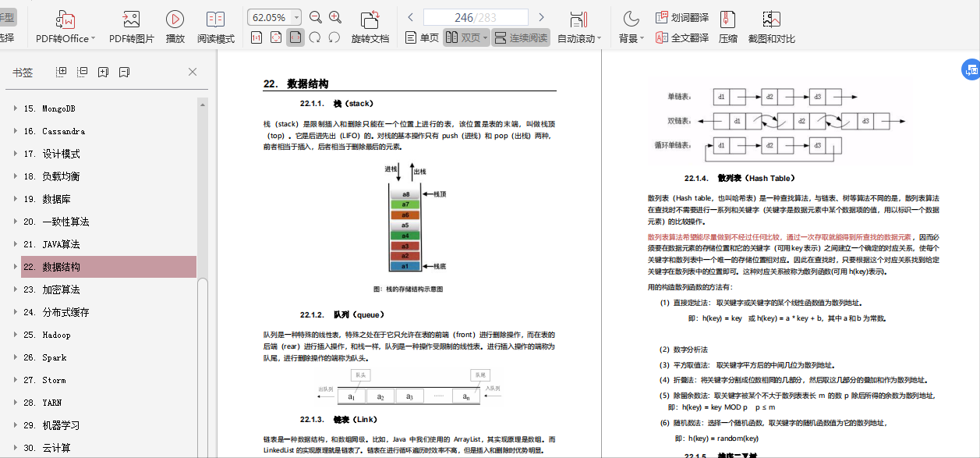
Task: Close the 书签 bookmark panel
Action: click(x=193, y=72)
